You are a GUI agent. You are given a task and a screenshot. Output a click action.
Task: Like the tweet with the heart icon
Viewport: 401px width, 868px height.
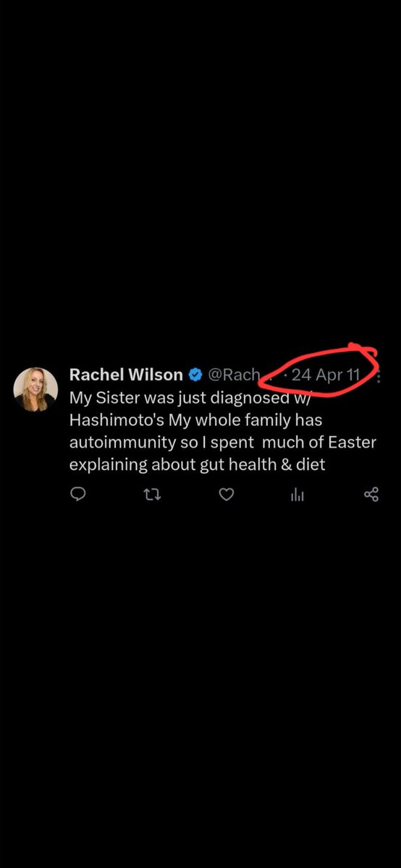(x=227, y=495)
